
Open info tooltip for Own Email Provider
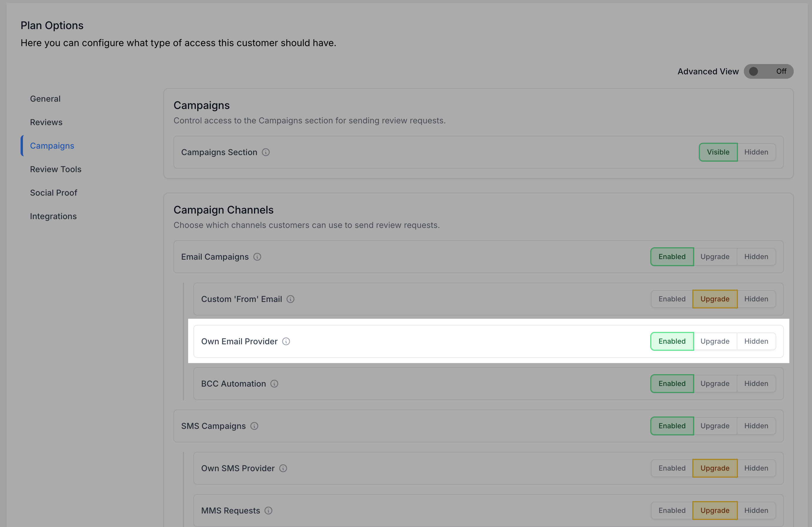tap(286, 341)
